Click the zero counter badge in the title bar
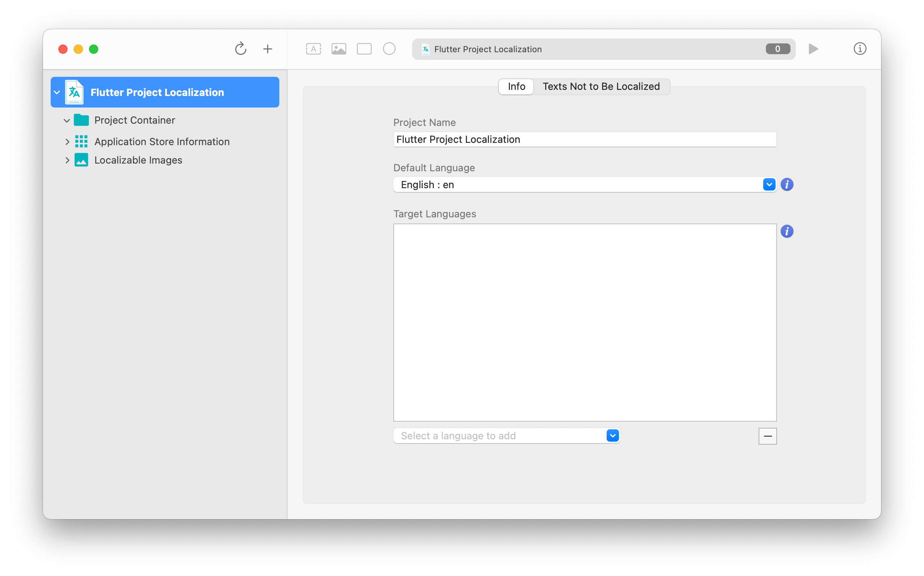 click(x=778, y=49)
